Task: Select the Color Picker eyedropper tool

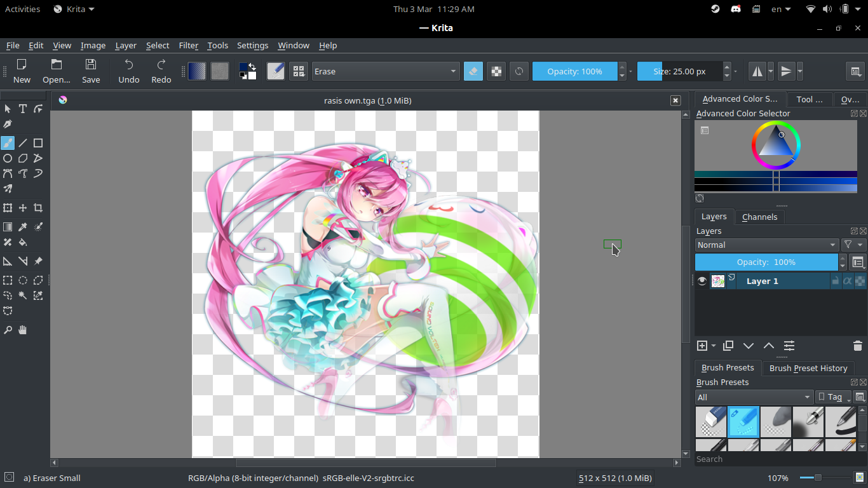Action: pyautogui.click(x=23, y=227)
